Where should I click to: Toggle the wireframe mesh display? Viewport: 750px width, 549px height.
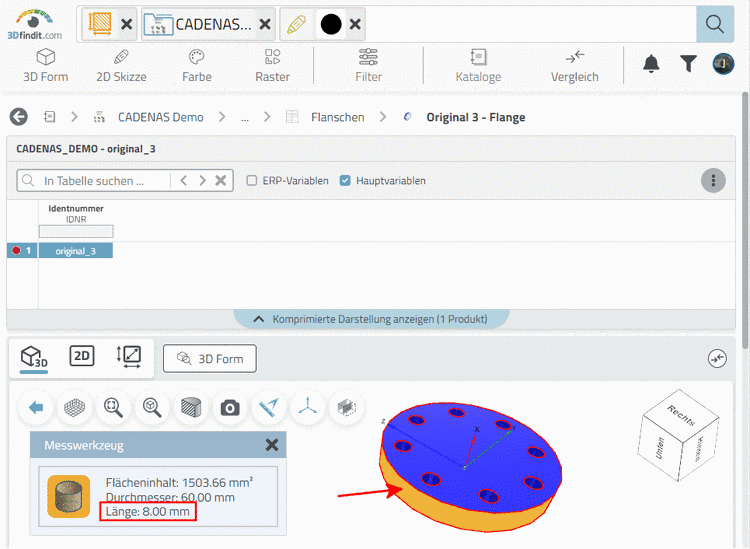click(75, 408)
